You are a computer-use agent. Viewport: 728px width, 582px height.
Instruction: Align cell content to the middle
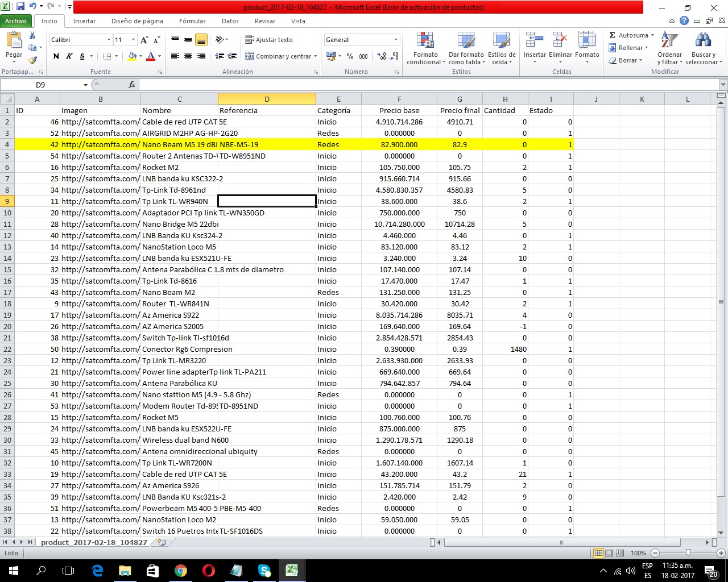click(x=188, y=40)
